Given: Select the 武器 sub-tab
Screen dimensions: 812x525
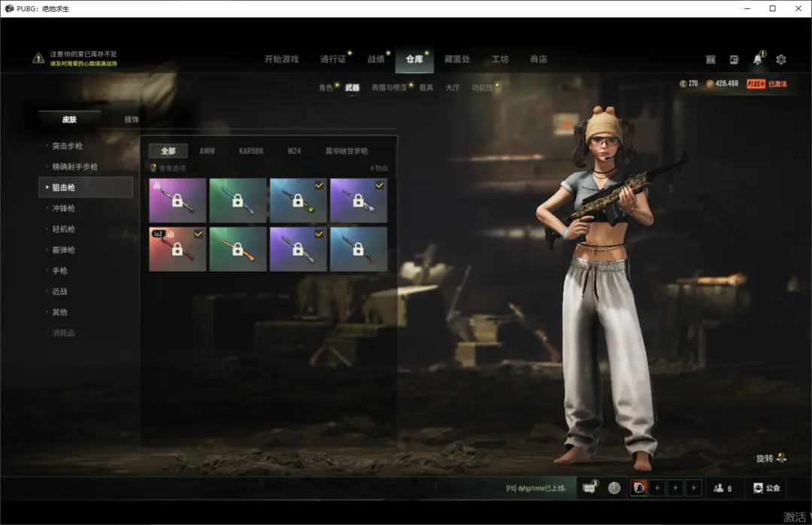Looking at the screenshot, I should 352,87.
